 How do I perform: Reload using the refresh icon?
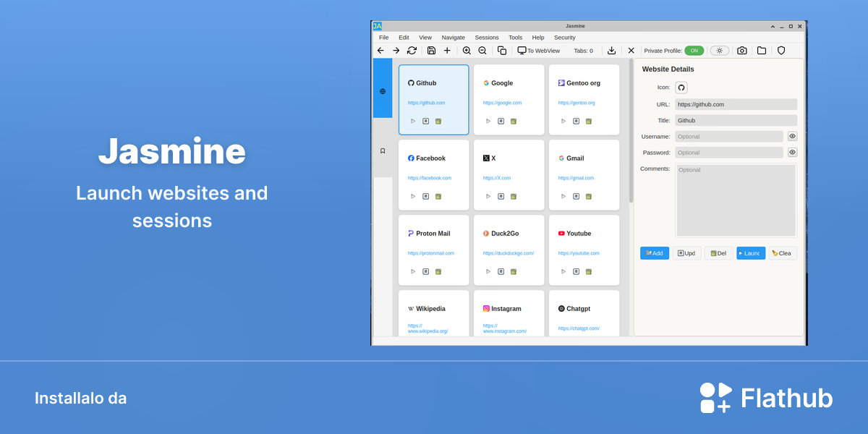(x=412, y=51)
